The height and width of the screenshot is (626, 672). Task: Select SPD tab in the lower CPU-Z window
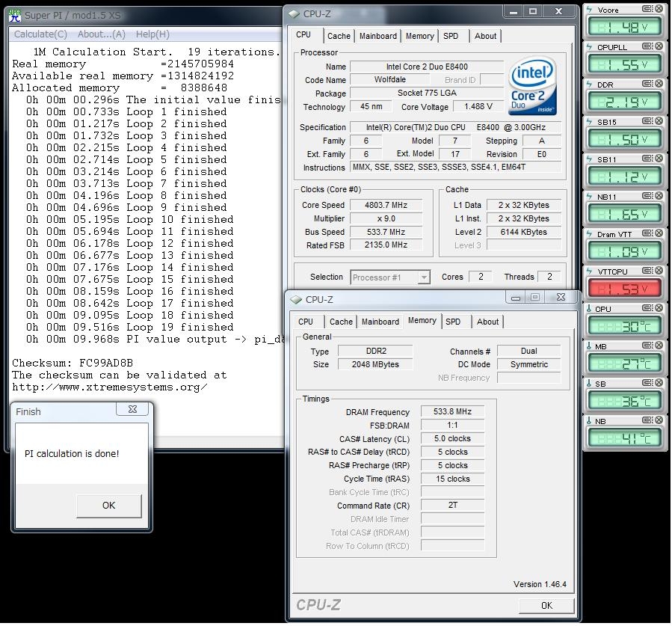pos(453,322)
